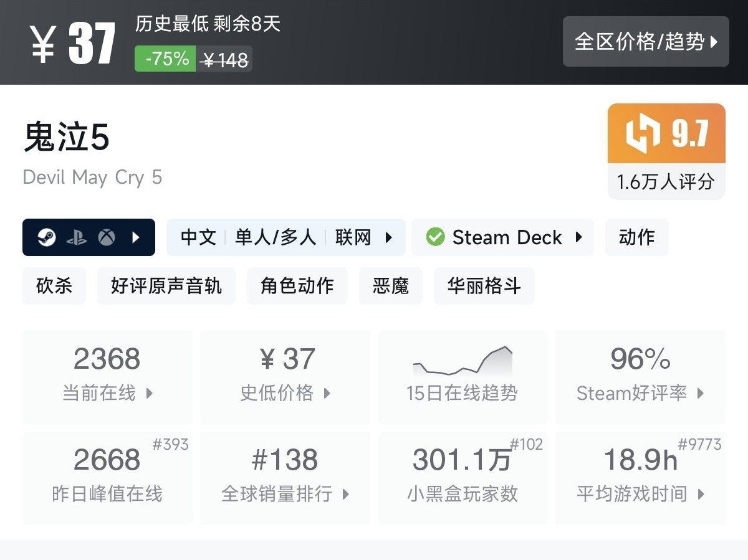Open Steam好评率 96% review details
This screenshot has height=560, width=748.
pos(640,377)
